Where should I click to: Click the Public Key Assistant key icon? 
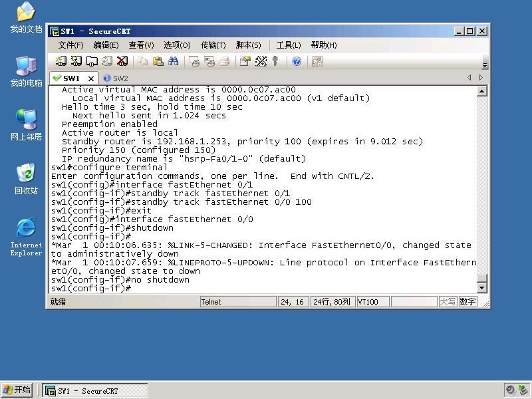coord(275,61)
